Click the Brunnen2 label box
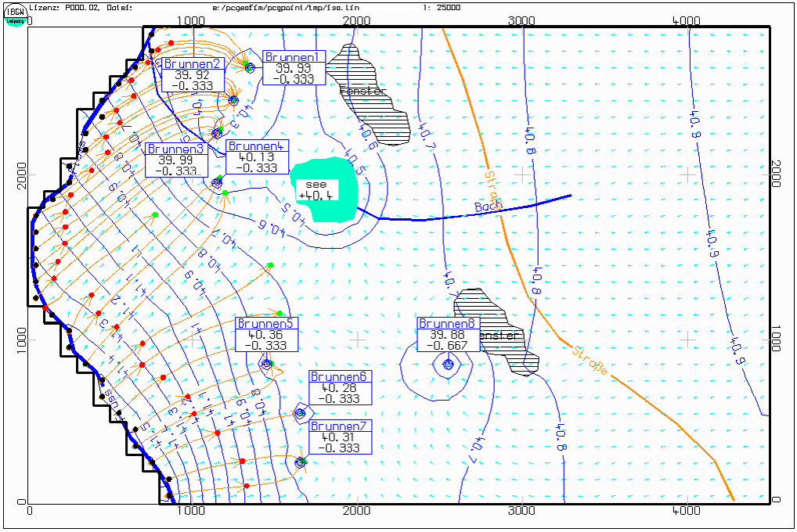Image resolution: width=797 pixels, height=532 pixels. click(193, 74)
